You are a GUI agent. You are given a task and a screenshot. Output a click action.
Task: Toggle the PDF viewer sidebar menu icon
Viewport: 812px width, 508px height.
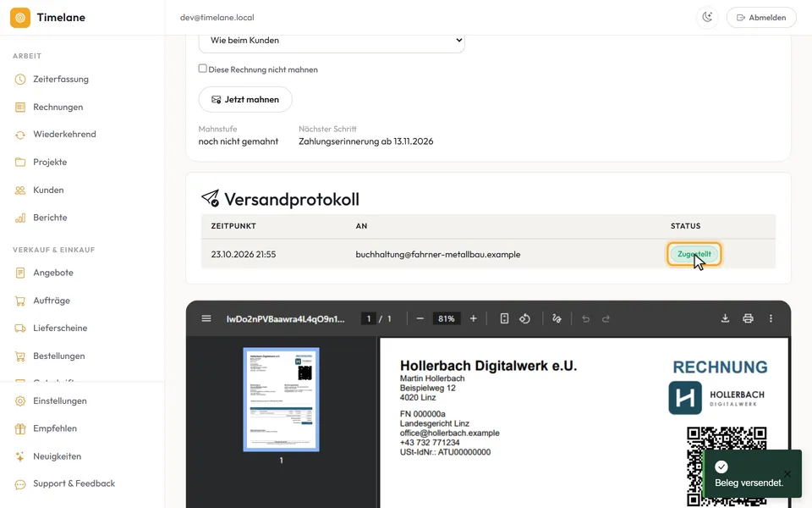click(206, 318)
